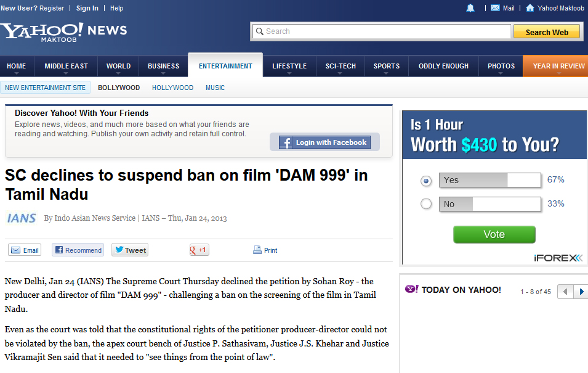The image size is (588, 373).
Task: Click the Google +1 button
Action: pyautogui.click(x=199, y=250)
